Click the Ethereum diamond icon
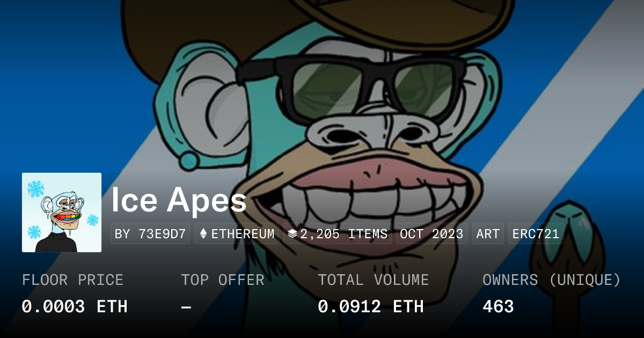 click(203, 234)
